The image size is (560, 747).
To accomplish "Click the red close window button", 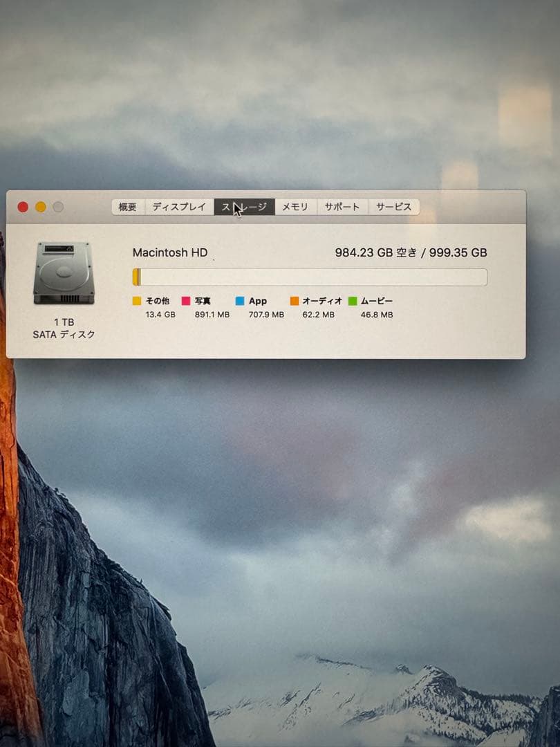I will 24,206.
